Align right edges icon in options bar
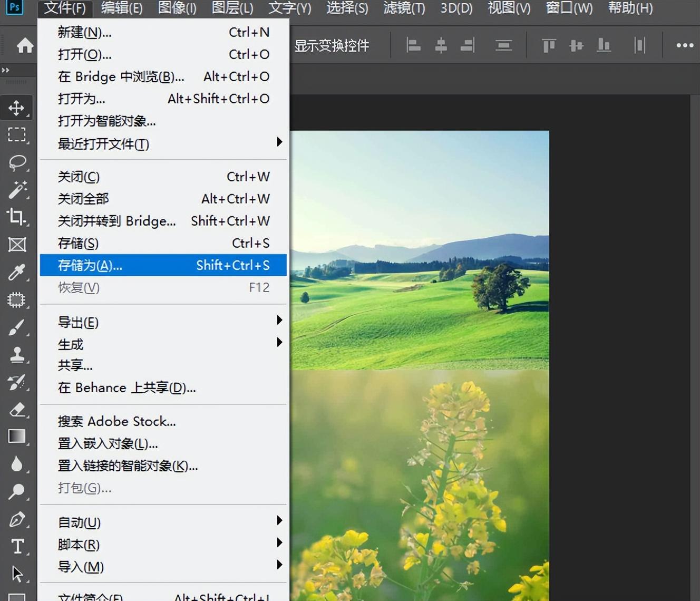 click(468, 46)
